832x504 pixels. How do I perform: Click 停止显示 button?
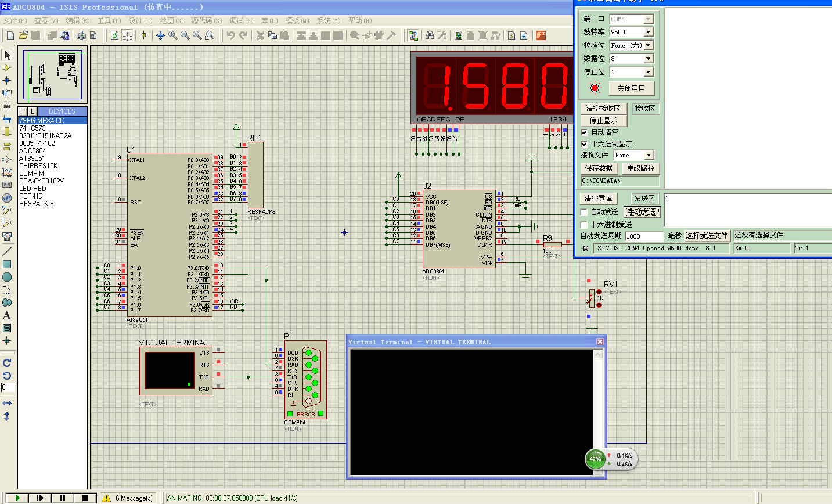point(603,121)
